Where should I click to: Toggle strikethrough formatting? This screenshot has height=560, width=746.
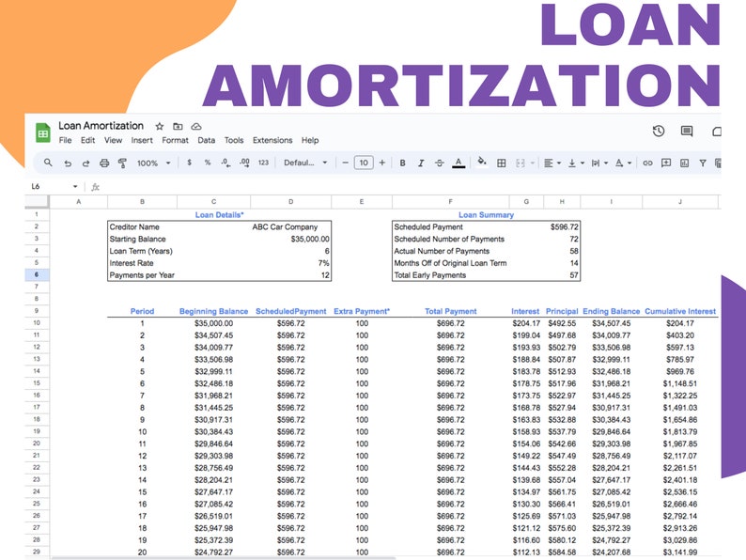[439, 163]
